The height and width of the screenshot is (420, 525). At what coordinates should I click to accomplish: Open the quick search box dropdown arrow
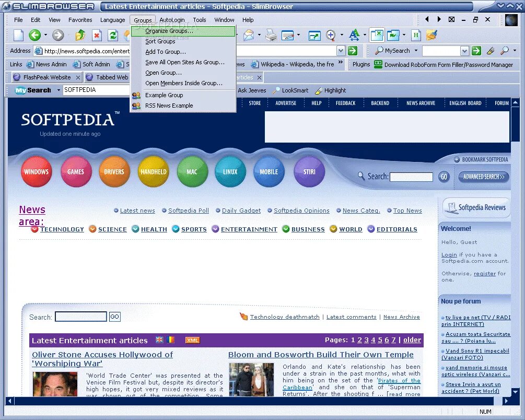464,51
